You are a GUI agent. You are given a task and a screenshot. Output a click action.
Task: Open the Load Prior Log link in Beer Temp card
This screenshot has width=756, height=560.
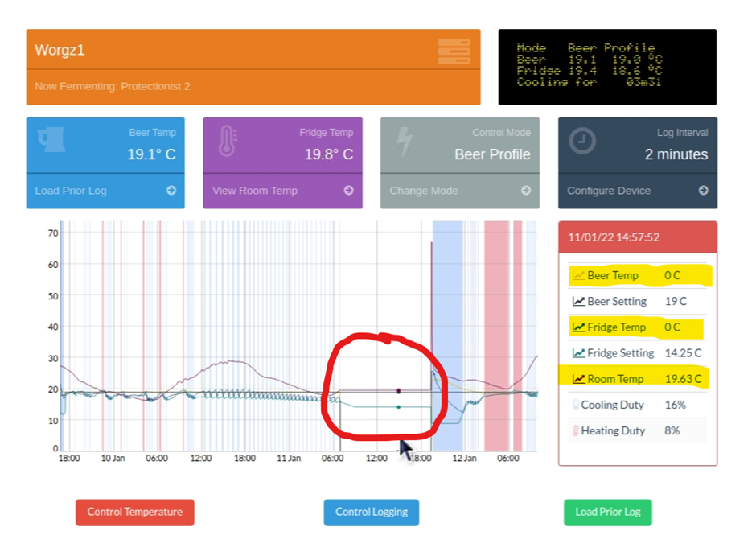(x=71, y=191)
